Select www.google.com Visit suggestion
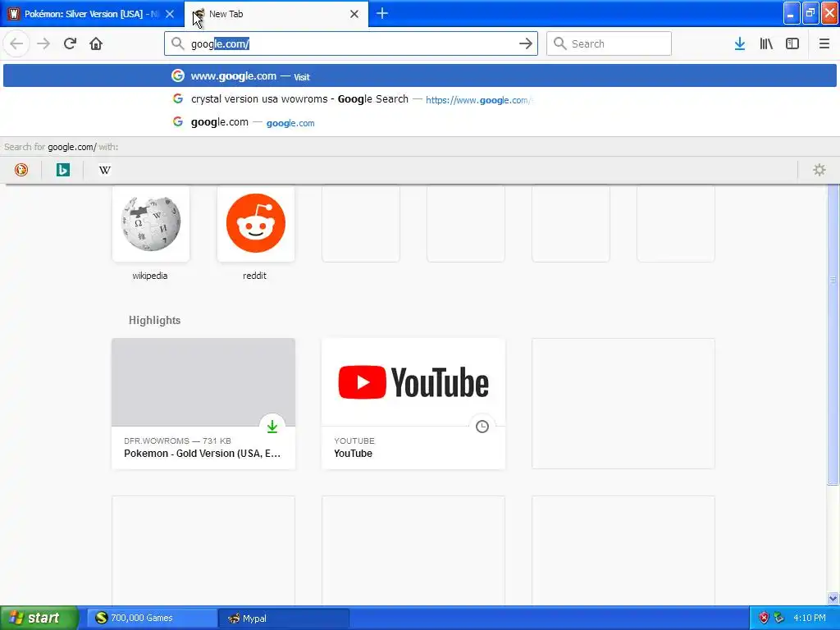The height and width of the screenshot is (630, 840). pyautogui.click(x=419, y=76)
